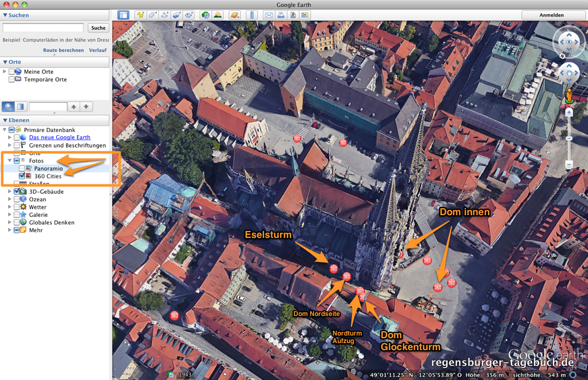Viewport: 588px width, 380px height.
Task: Click the coordinates 49°01'11.25" N readout
Action: (x=392, y=375)
